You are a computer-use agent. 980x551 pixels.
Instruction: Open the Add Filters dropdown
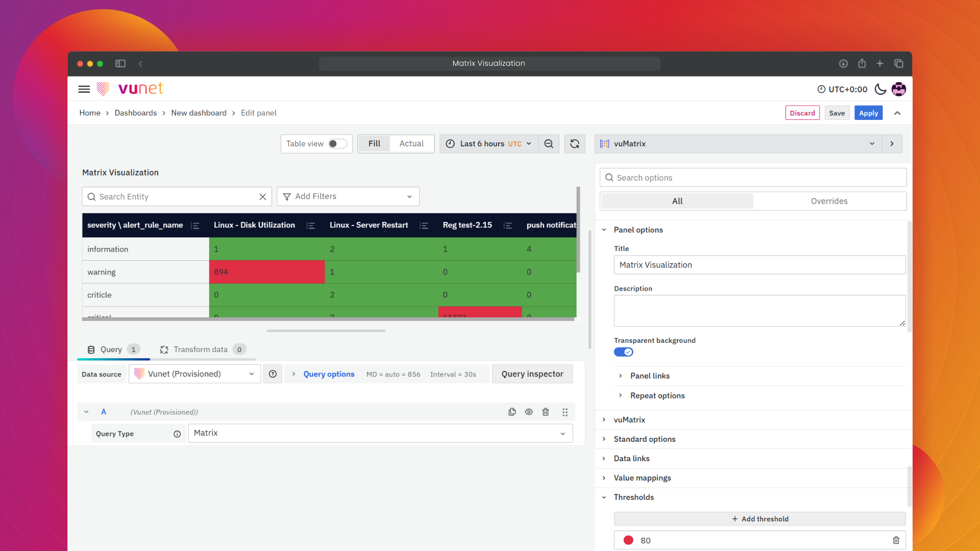pos(348,196)
